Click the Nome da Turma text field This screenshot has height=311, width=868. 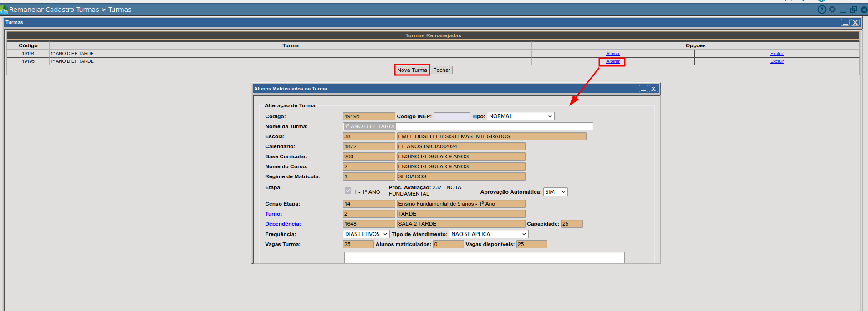tap(468, 126)
